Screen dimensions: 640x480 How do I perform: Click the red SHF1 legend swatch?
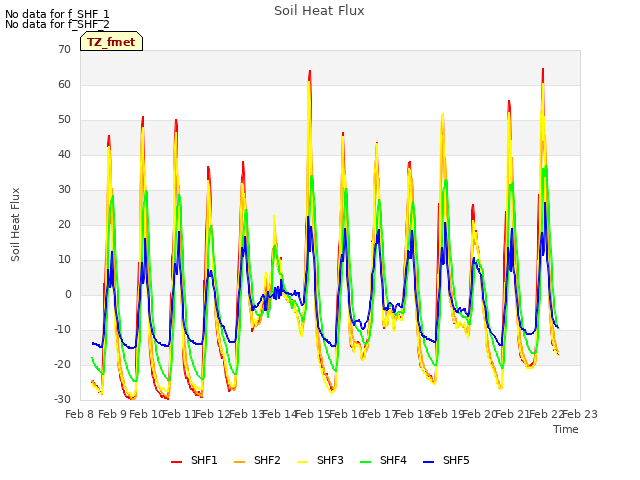pos(176,462)
